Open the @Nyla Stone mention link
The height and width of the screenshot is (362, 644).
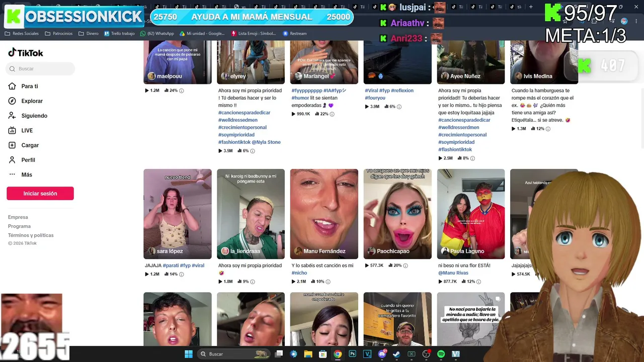point(266,142)
